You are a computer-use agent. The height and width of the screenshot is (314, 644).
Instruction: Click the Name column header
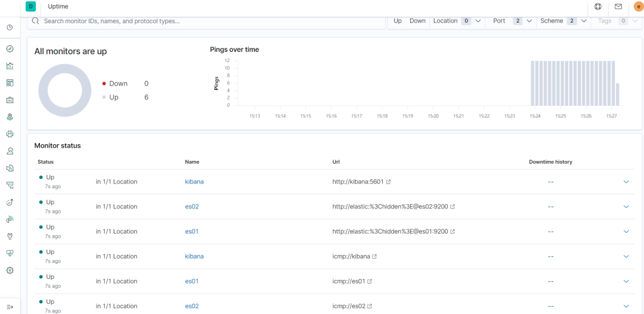tap(192, 161)
